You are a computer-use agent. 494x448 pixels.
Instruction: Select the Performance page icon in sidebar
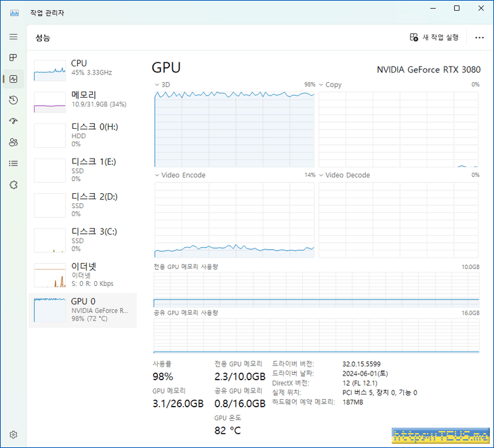(13, 79)
